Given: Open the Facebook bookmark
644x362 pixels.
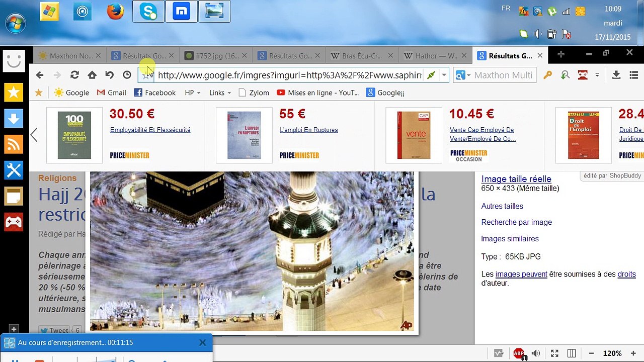Looking at the screenshot, I should [155, 93].
